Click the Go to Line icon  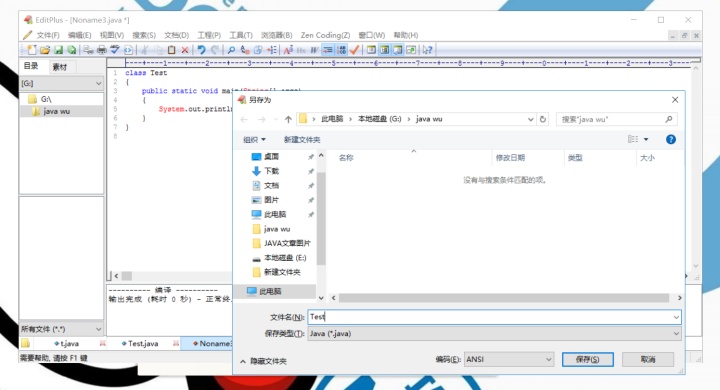(272, 50)
